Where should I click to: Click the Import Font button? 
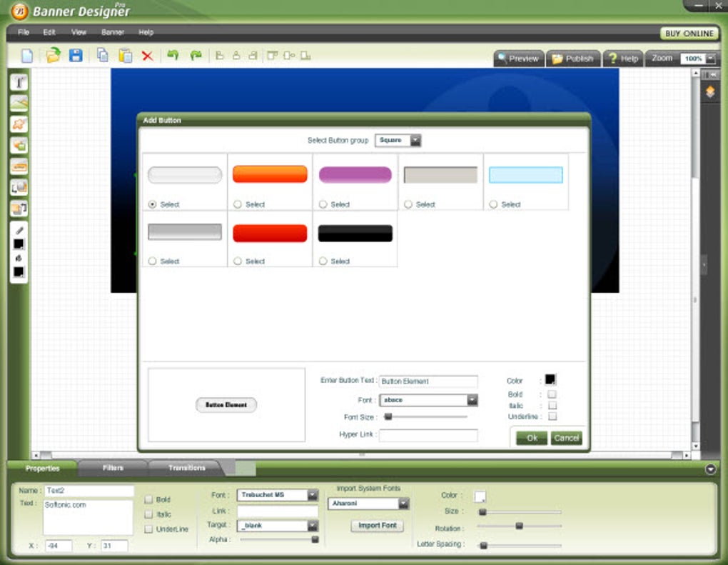(377, 526)
